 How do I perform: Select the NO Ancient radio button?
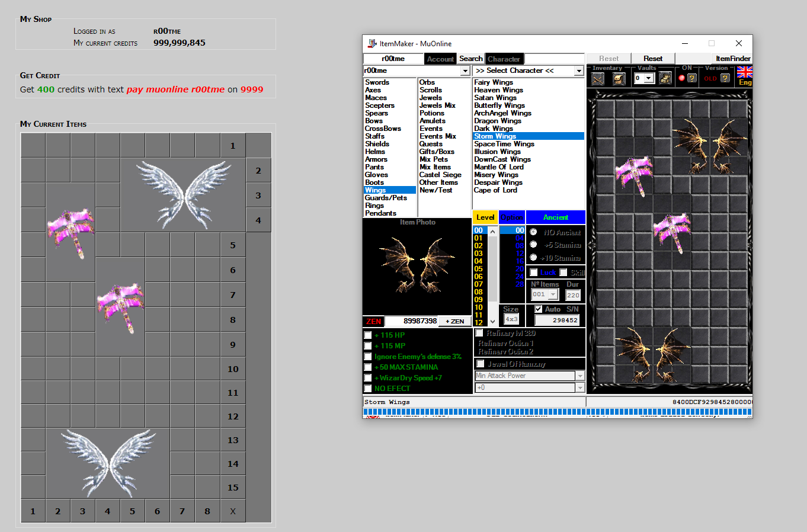pos(533,232)
